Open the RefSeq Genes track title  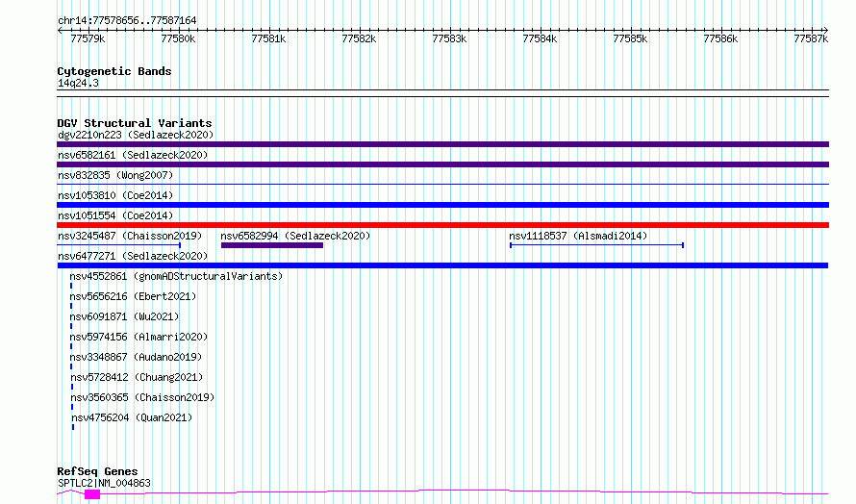coord(97,471)
